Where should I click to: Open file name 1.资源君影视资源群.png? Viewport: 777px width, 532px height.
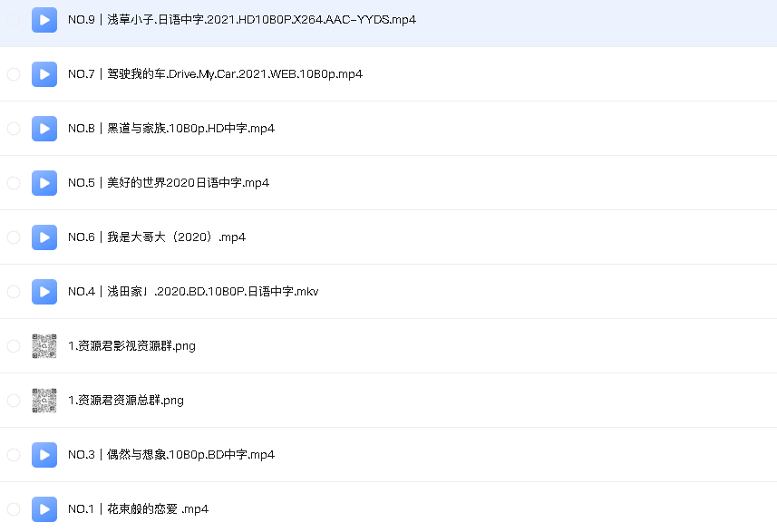click(x=131, y=346)
